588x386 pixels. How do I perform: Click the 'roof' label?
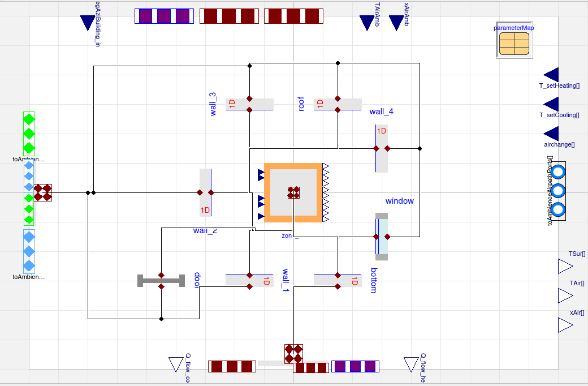(301, 104)
